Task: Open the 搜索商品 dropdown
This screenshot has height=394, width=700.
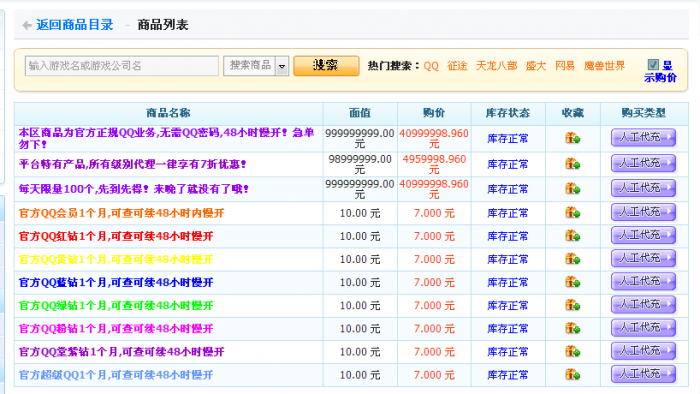Action: click(256, 66)
